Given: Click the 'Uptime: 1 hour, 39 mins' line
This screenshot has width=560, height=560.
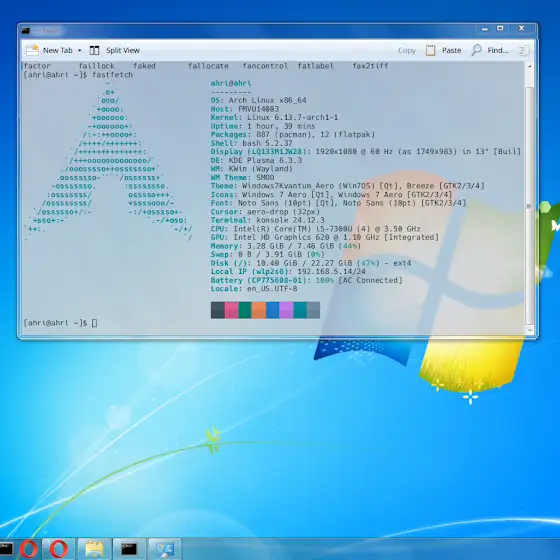Looking at the screenshot, I should coord(263,126).
